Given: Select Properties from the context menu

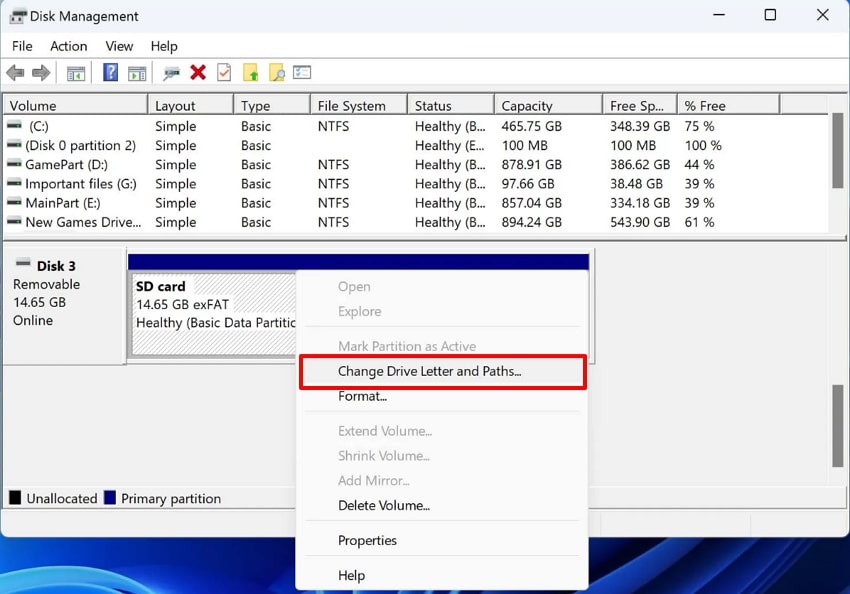Looking at the screenshot, I should coord(368,540).
